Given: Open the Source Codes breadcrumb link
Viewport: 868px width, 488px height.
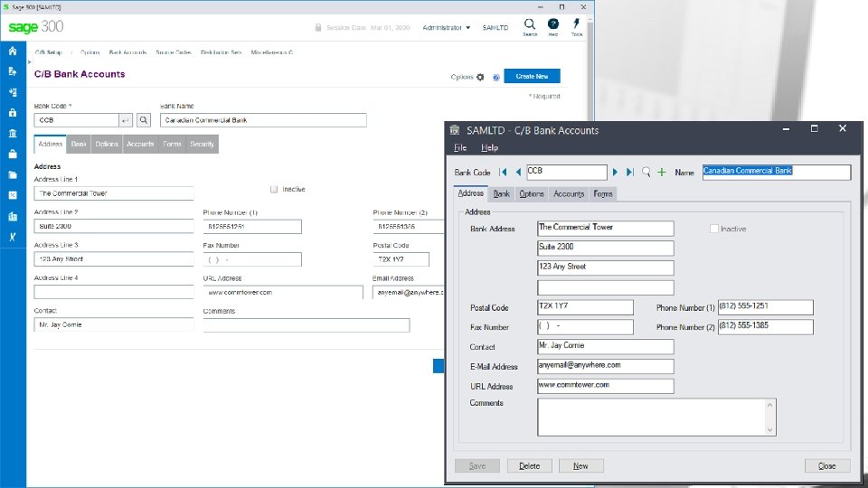Looking at the screenshot, I should (174, 52).
